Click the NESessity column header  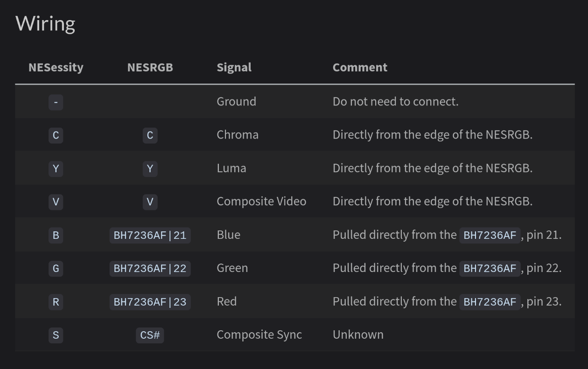(x=56, y=68)
